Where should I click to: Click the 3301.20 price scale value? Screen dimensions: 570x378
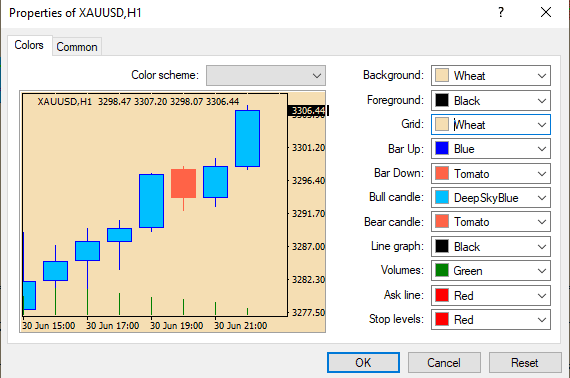click(309, 148)
